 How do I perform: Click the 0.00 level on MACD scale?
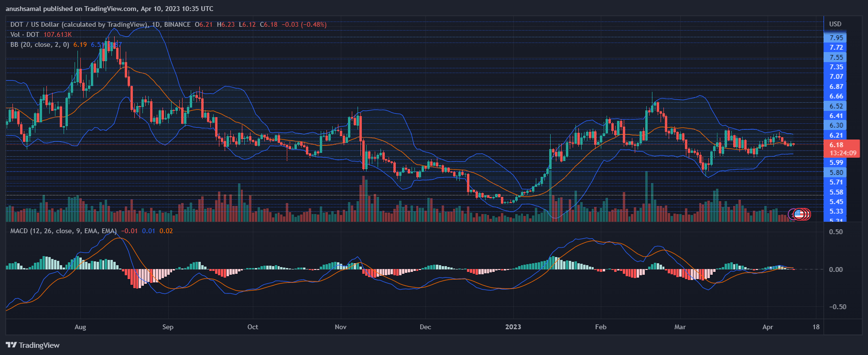pyautogui.click(x=835, y=269)
